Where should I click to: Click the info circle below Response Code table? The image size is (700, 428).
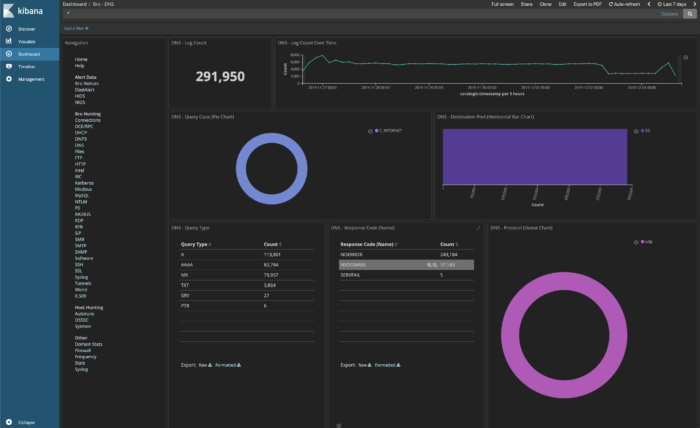(x=339, y=425)
